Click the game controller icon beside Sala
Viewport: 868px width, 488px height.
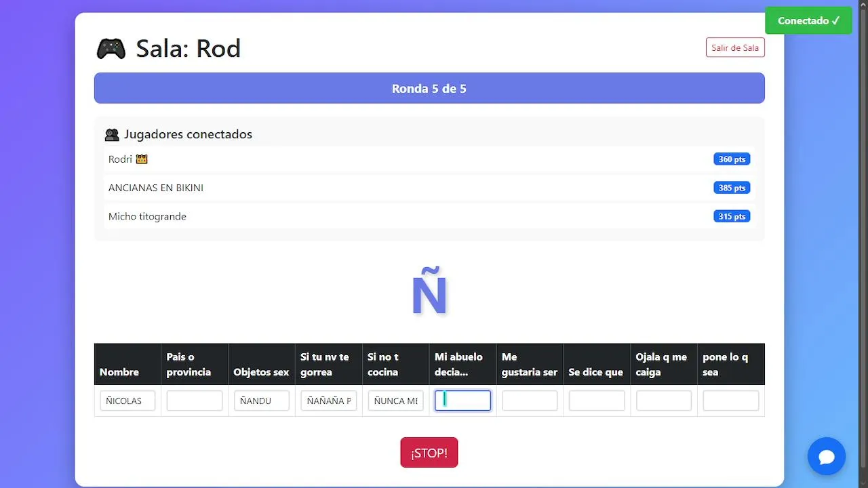(x=111, y=49)
